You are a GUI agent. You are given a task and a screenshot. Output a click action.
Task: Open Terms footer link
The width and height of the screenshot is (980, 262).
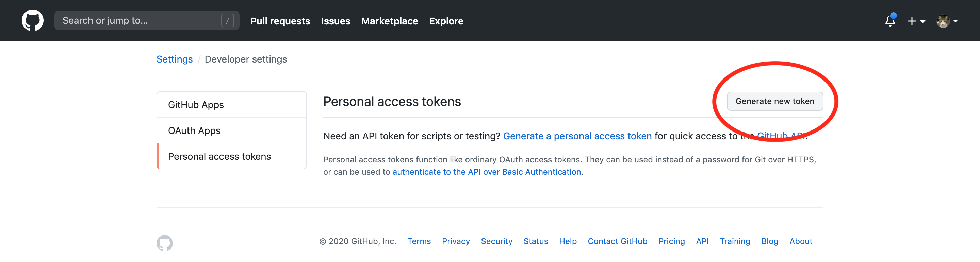[x=419, y=241]
